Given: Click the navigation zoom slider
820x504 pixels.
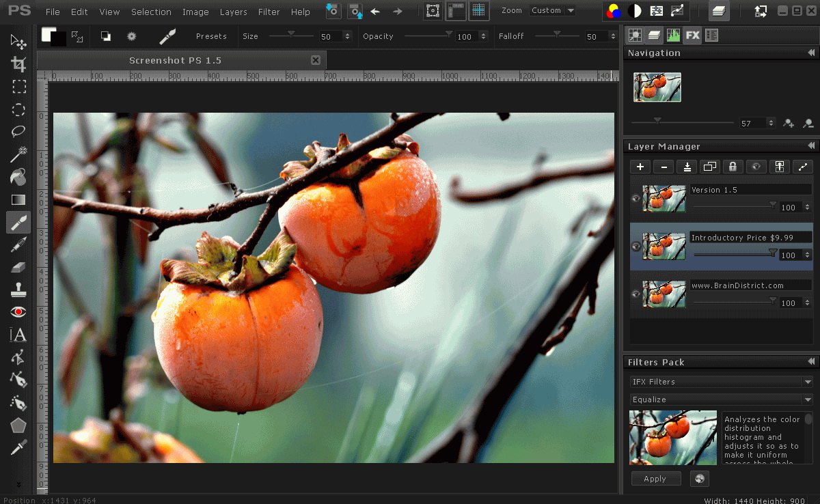Looking at the screenshot, I should coord(657,122).
